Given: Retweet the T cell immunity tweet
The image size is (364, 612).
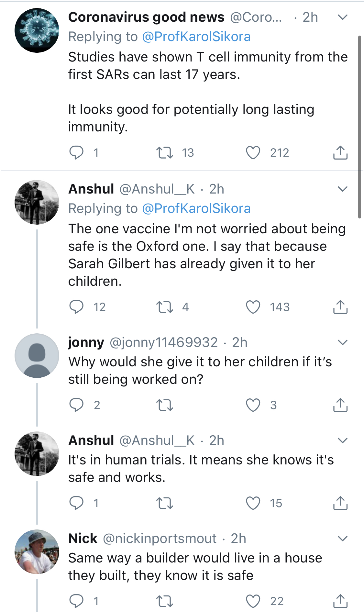Looking at the screenshot, I should coord(164,152).
